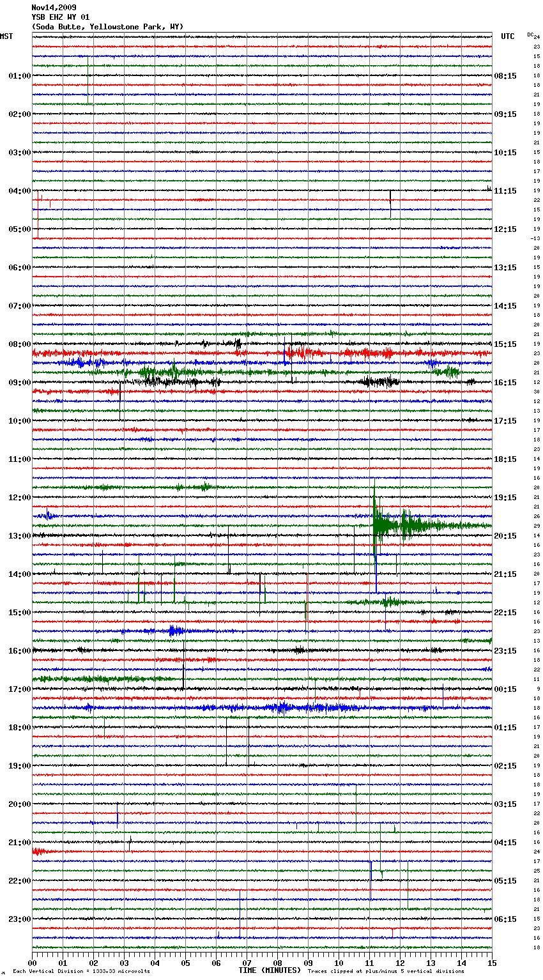The height and width of the screenshot is (980, 543).
Task: Click the '09:15' UTC time label
Action: click(505, 114)
